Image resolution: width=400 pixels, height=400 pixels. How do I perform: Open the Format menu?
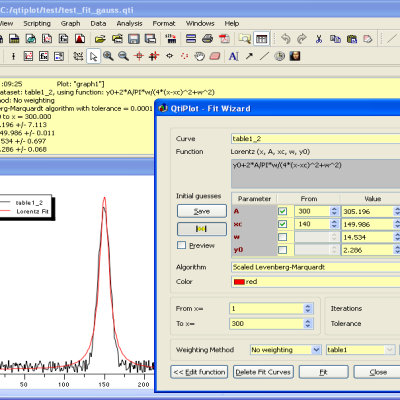164,23
